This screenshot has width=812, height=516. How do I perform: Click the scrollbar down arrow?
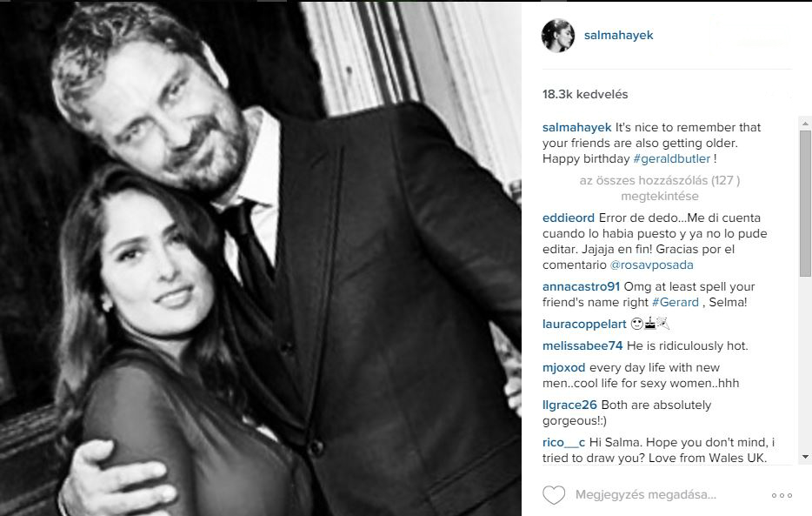pyautogui.click(x=805, y=457)
